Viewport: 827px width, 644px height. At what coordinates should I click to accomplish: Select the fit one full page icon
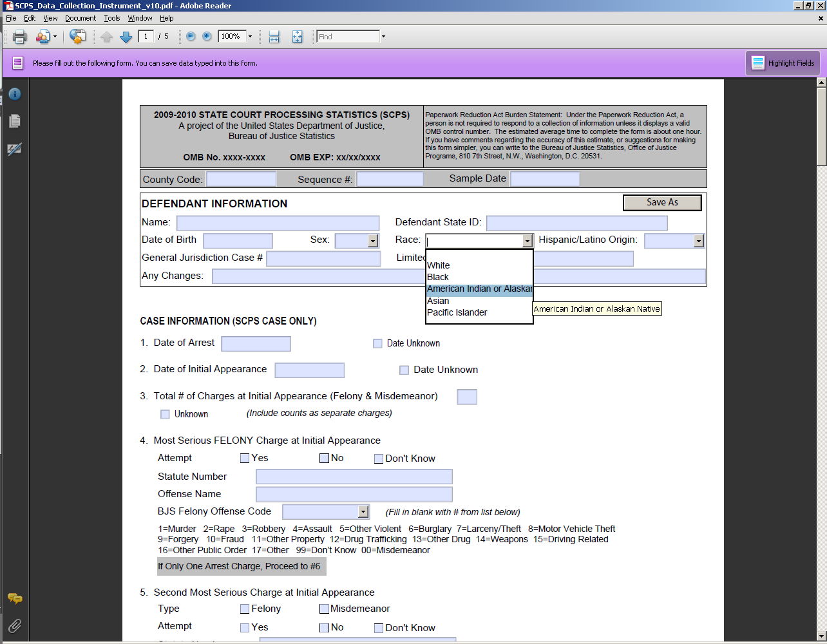pyautogui.click(x=297, y=37)
